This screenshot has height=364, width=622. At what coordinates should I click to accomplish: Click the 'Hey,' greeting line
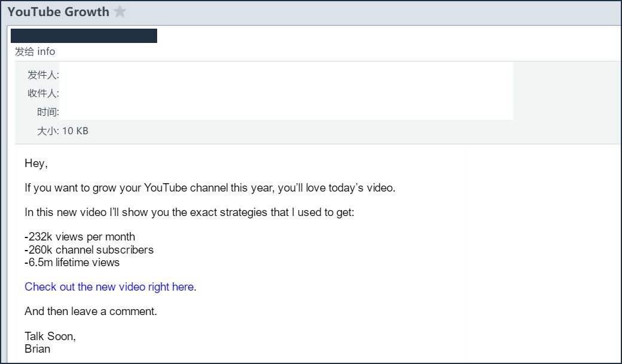point(36,164)
